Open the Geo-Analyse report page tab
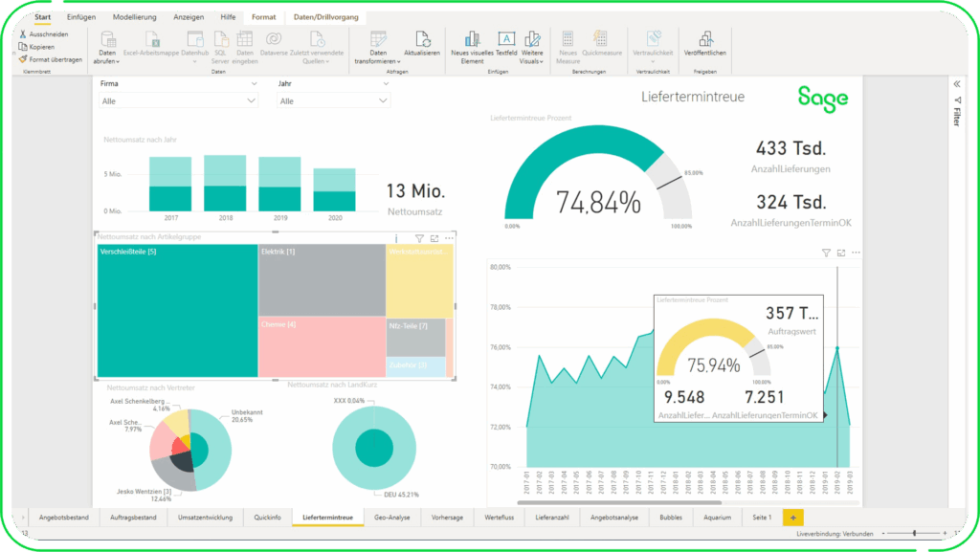Viewport: 980px width, 552px height. 392,517
